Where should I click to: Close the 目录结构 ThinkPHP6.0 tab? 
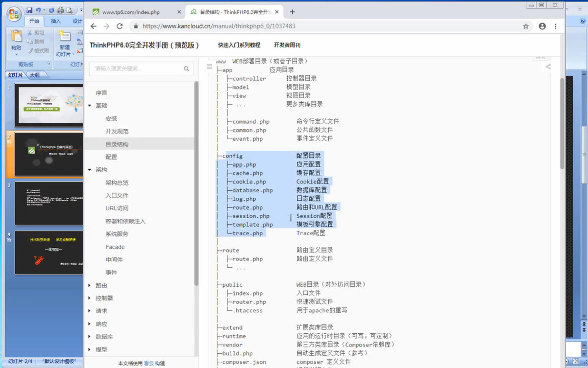coord(277,12)
